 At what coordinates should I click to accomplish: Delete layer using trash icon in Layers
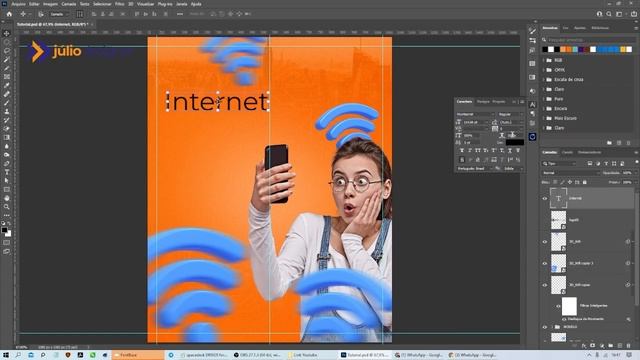(629, 346)
